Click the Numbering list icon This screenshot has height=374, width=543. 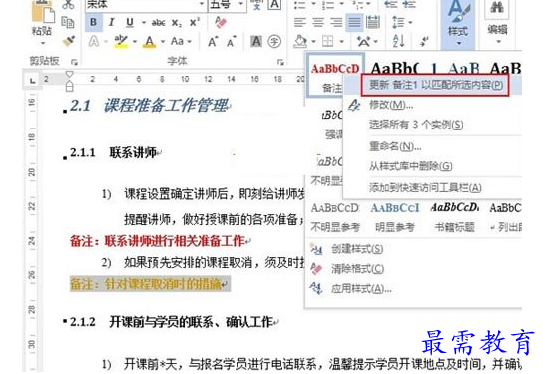click(x=327, y=5)
